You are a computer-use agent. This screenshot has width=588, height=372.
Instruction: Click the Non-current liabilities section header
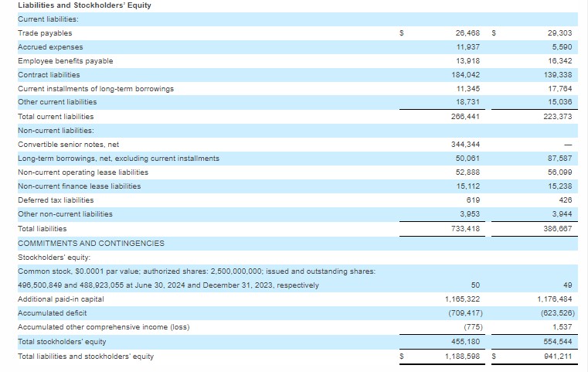(x=56, y=131)
